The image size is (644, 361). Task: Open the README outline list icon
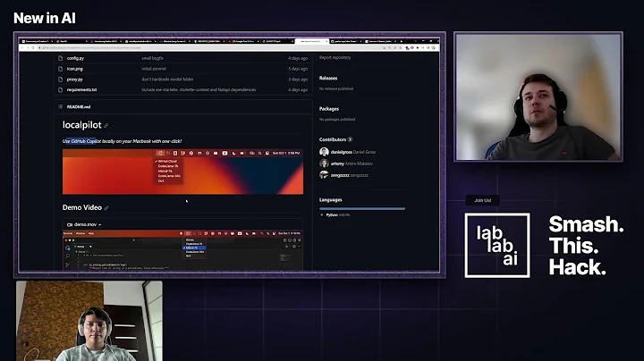tap(61, 106)
